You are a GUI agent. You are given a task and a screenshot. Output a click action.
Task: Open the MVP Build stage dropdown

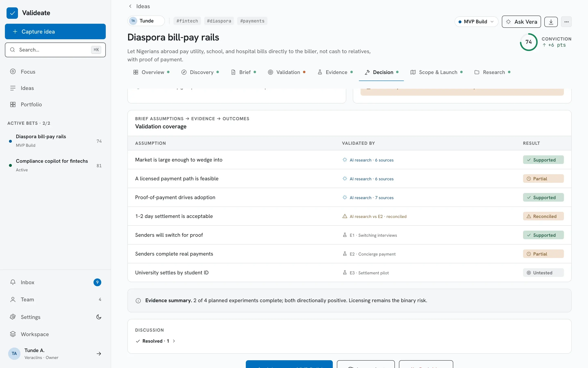click(476, 22)
